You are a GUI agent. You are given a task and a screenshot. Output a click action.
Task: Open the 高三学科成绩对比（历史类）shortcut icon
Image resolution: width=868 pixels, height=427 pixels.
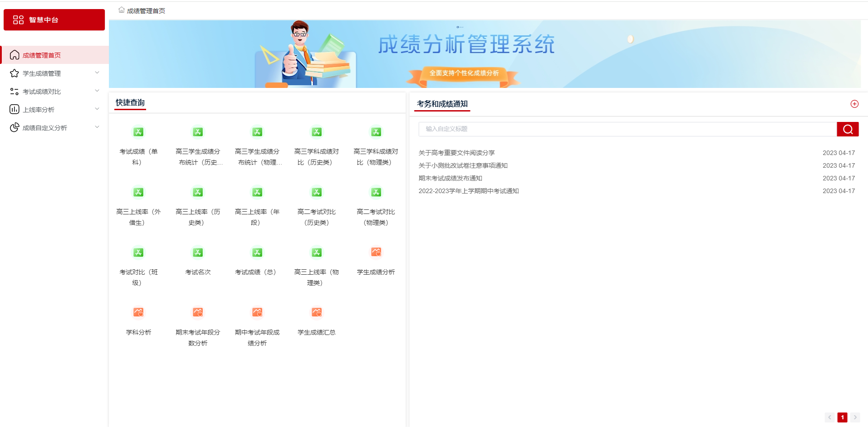coord(317,132)
